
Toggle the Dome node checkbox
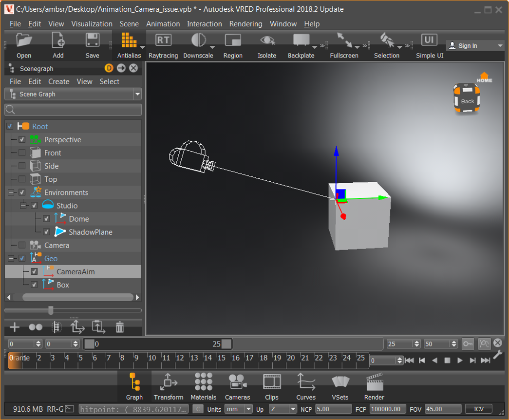46,219
